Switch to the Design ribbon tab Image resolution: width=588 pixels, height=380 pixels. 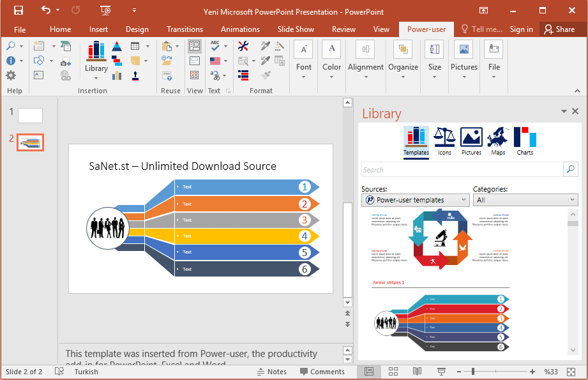(137, 29)
